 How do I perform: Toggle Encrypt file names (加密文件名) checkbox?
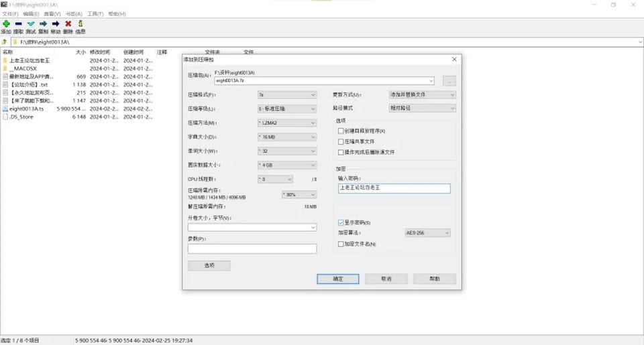(341, 244)
